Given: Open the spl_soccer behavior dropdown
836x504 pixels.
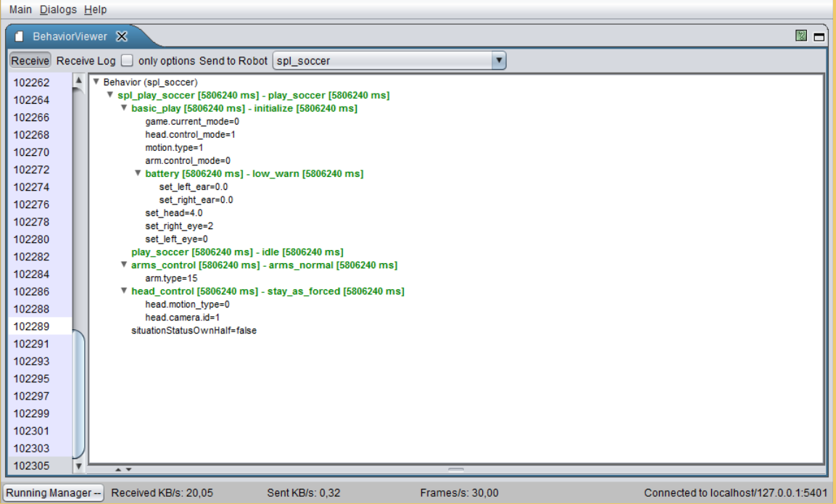Looking at the screenshot, I should coord(498,61).
